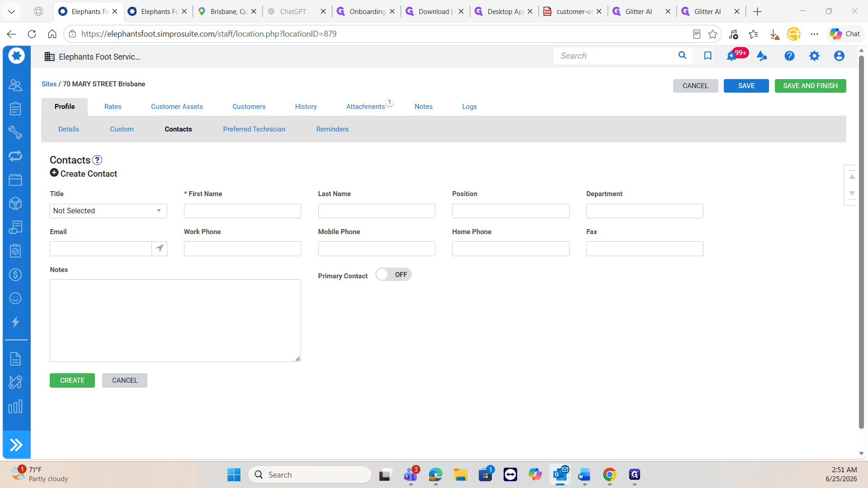Switch to the Rates tab
The height and width of the screenshot is (488, 868).
tap(113, 107)
